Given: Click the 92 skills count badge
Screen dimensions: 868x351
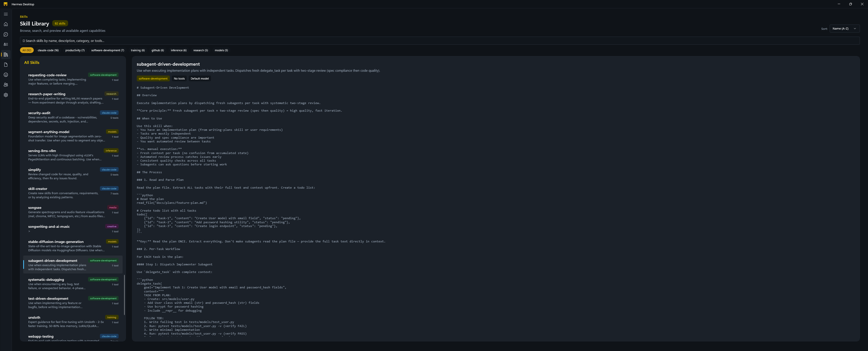Looking at the screenshot, I should tap(60, 23).
